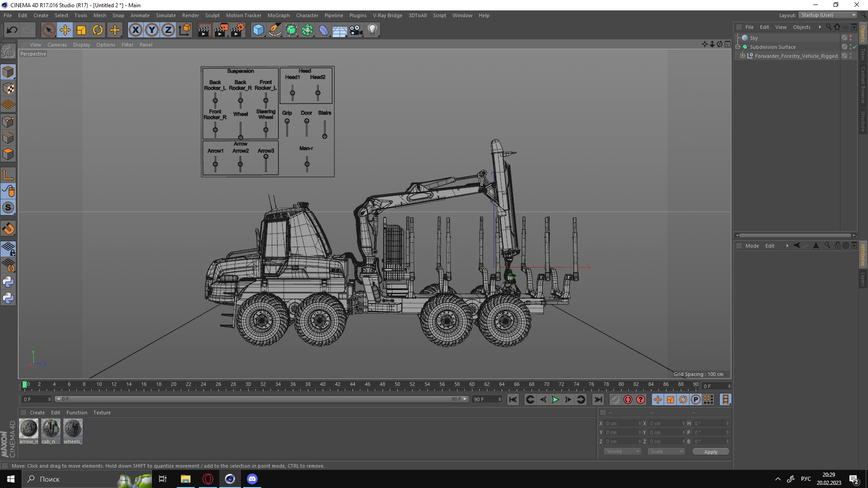868x488 pixels.
Task: Activate the Rotate tool
Action: click(x=98, y=30)
